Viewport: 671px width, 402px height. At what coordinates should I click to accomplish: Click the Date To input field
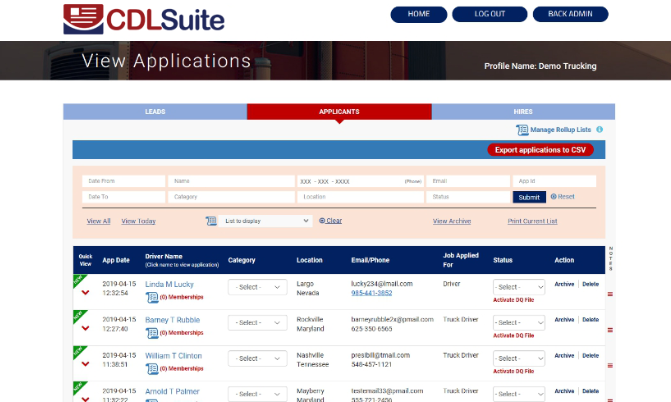[x=124, y=197]
